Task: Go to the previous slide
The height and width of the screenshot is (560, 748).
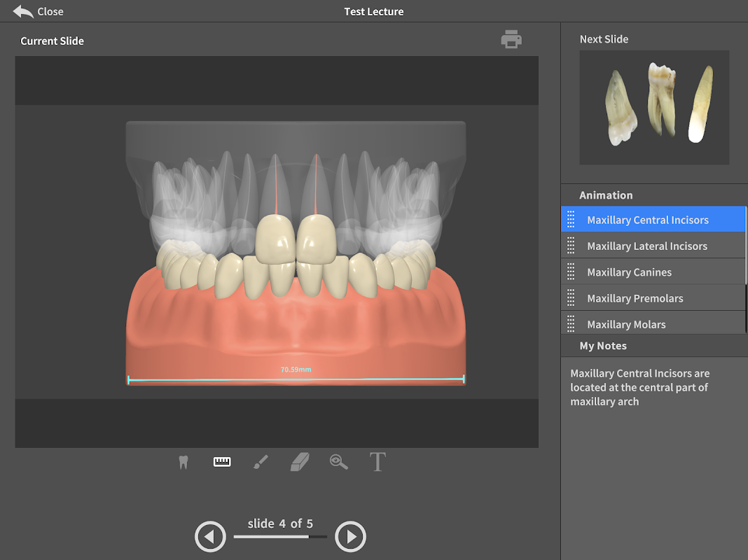Action: pos(210,537)
